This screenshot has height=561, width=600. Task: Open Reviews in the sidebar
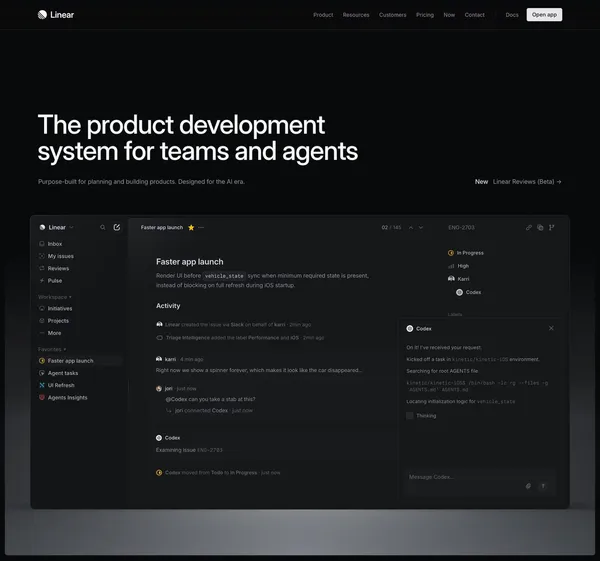pyautogui.click(x=54, y=268)
